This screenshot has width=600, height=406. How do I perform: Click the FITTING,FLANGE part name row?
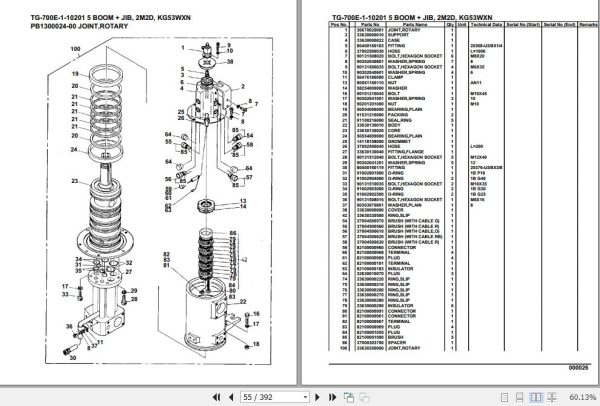point(406,152)
